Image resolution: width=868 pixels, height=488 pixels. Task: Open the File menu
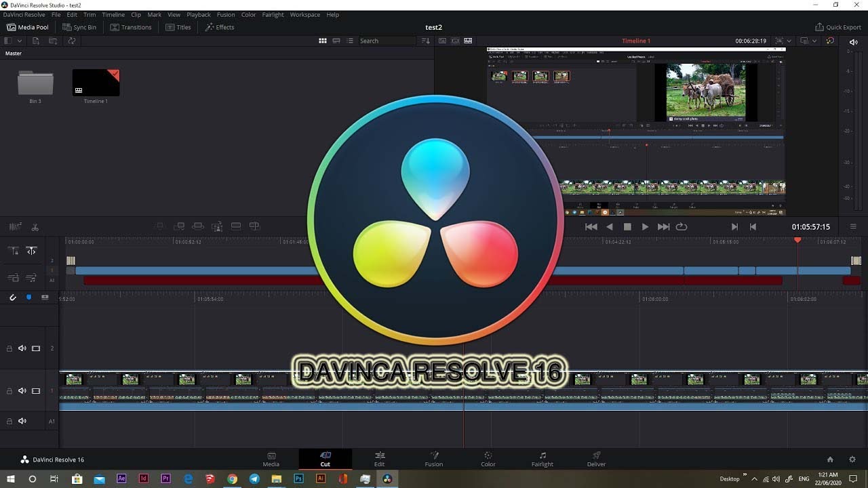coord(56,14)
